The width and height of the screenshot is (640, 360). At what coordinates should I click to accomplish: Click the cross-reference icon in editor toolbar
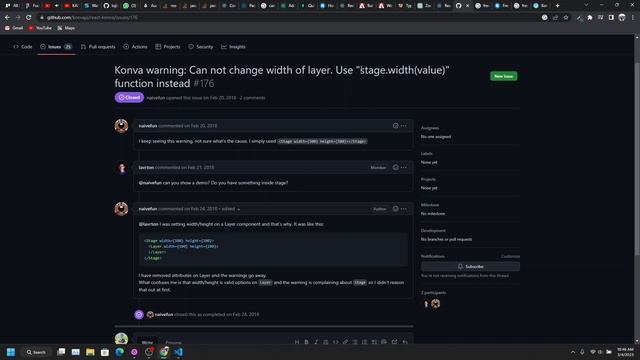[x=394, y=342]
